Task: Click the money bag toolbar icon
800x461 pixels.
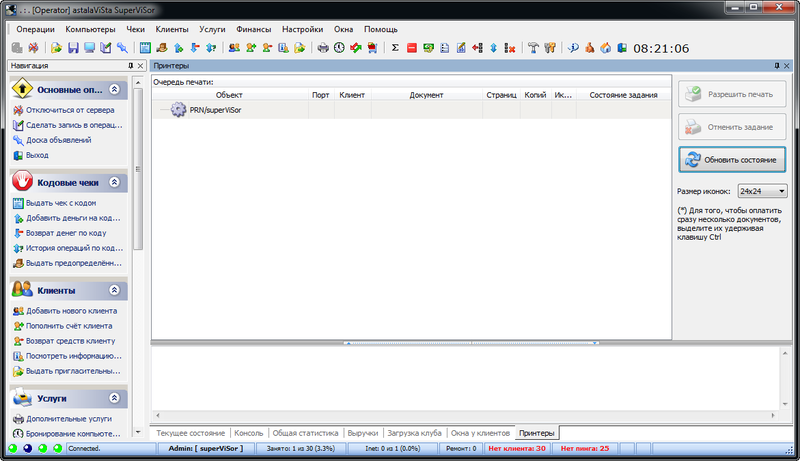Action: tap(589, 48)
